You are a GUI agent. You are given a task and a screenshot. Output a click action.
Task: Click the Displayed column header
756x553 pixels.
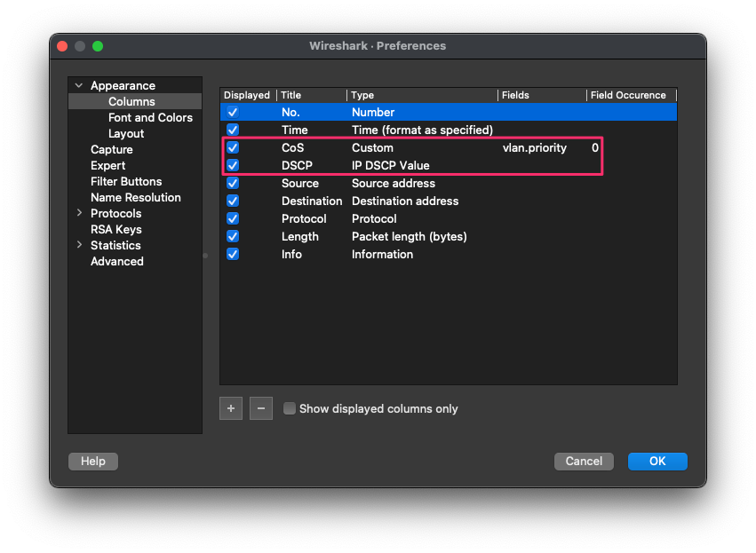[247, 95]
